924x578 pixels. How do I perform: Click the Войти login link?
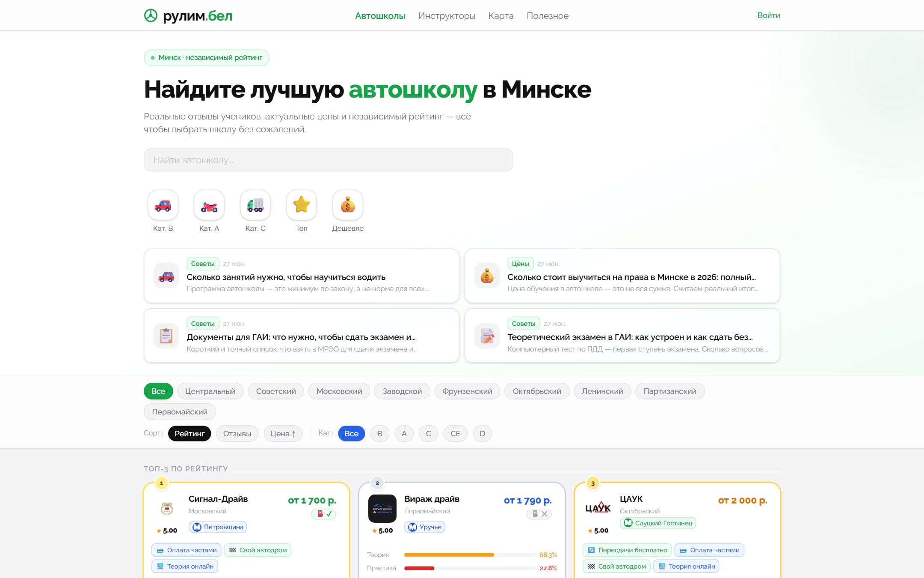[769, 15]
